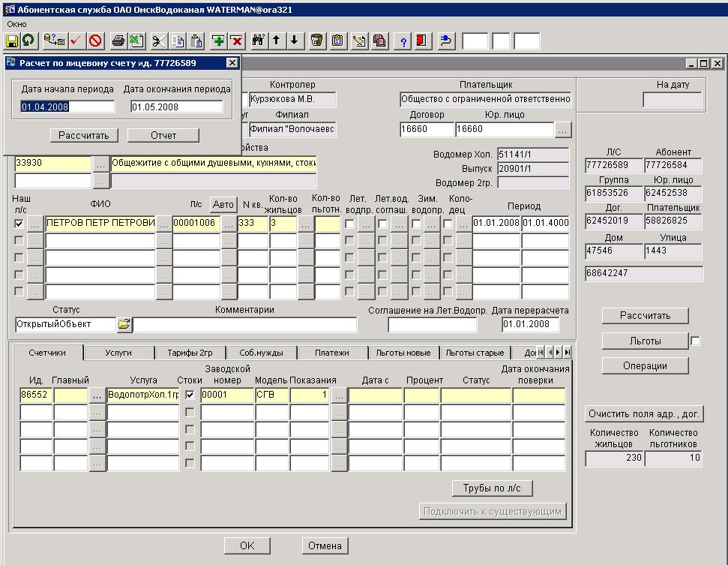Switch to the Услуги tab
Image resolution: width=728 pixels, height=565 pixels.
[118, 353]
